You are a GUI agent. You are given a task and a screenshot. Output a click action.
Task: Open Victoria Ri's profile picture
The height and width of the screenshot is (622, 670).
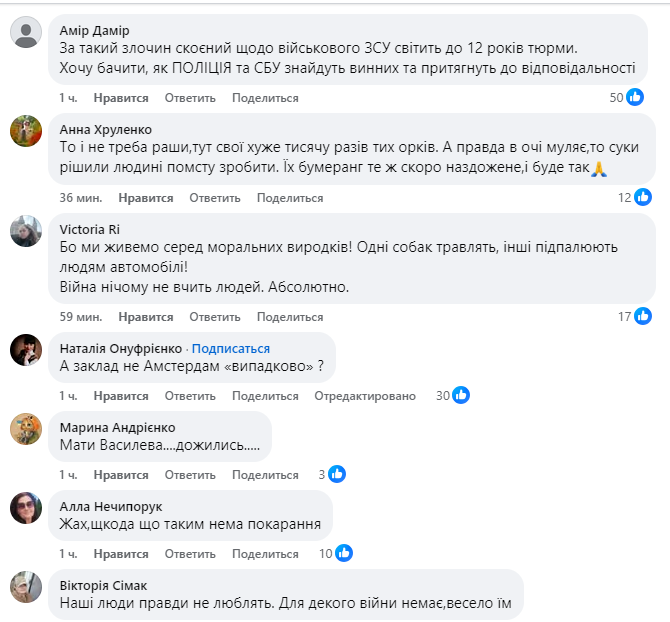point(25,231)
